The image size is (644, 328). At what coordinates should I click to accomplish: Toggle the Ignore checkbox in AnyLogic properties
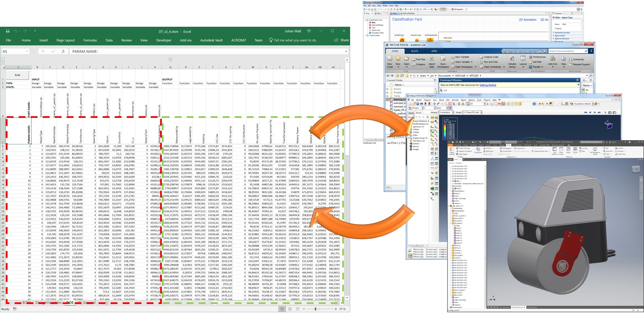(x=556, y=28)
